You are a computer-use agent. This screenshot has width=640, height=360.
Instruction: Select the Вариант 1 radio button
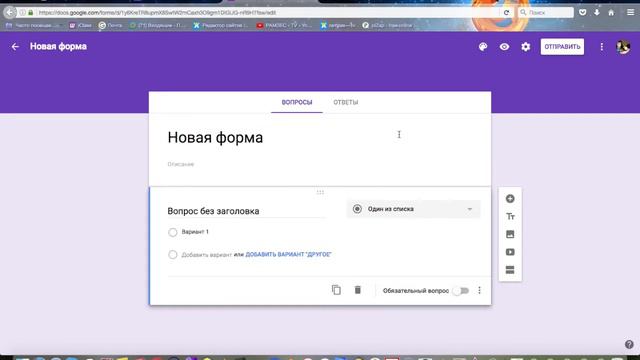pos(173,232)
